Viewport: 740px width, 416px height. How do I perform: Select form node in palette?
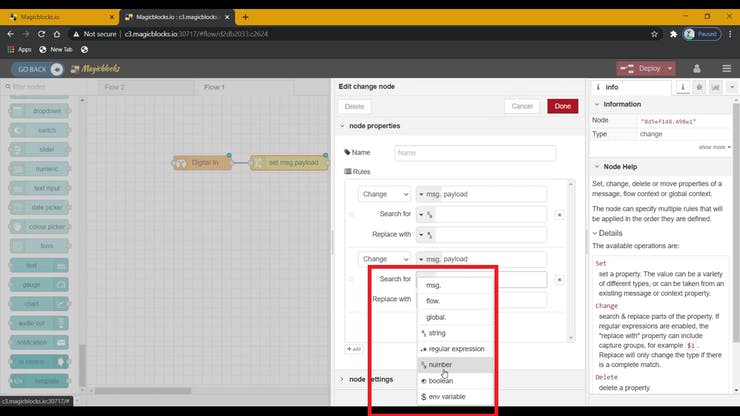40,246
